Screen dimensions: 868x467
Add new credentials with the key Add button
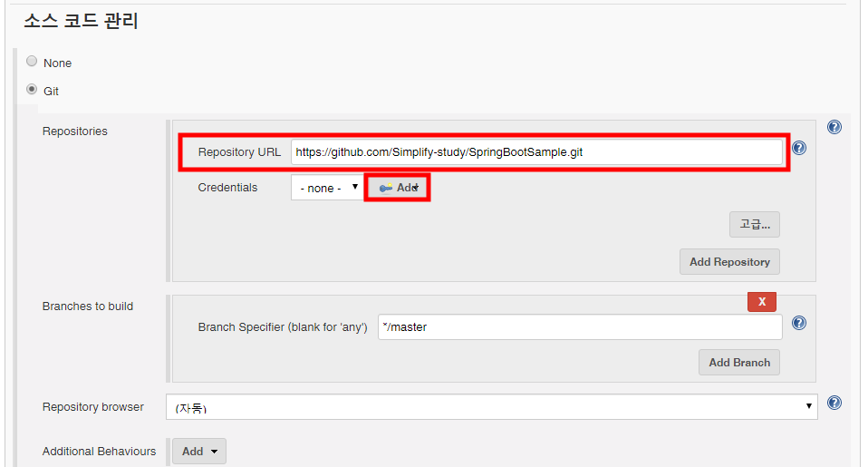(398, 188)
